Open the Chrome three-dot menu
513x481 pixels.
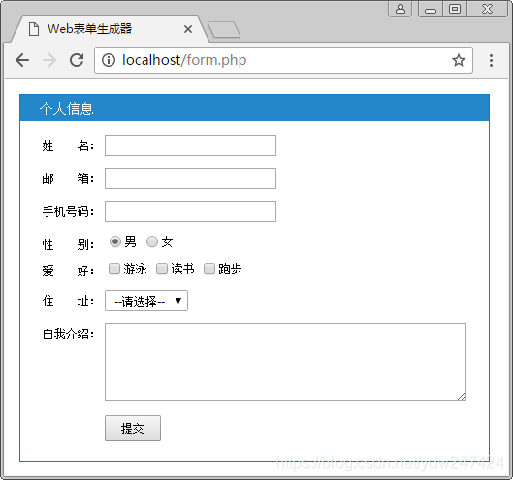[x=491, y=60]
